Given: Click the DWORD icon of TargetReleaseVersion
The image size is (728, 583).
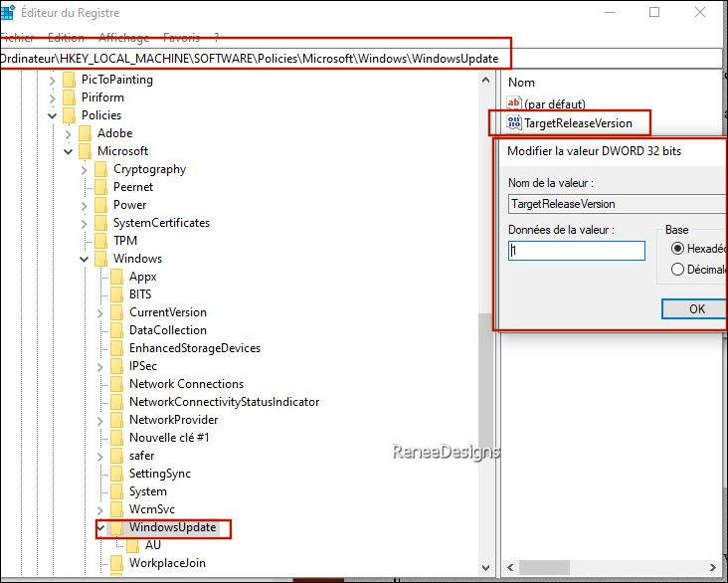Looking at the screenshot, I should 514,122.
